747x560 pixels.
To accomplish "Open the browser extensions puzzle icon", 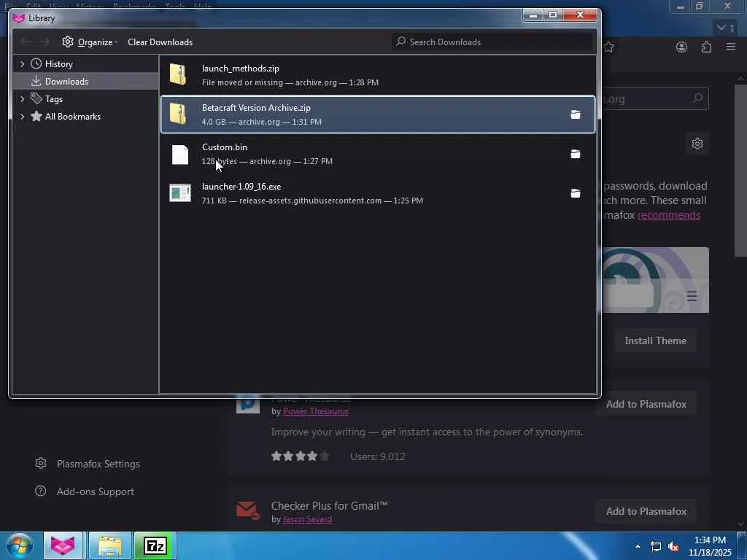I will (706, 47).
